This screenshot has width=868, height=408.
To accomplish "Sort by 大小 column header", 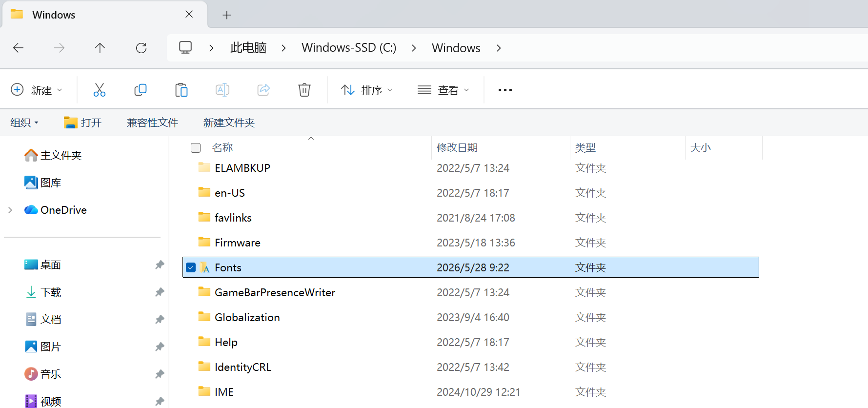I will 700,147.
